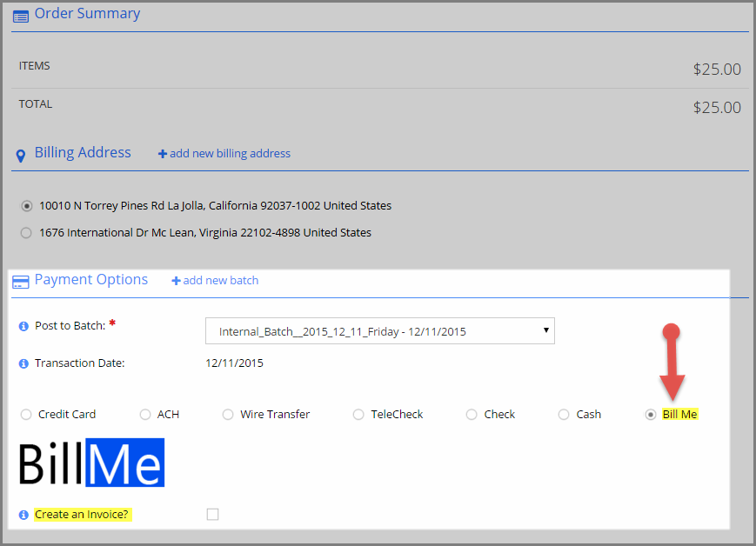
Task: Select the Bill Me payment option
Action: [x=651, y=415]
